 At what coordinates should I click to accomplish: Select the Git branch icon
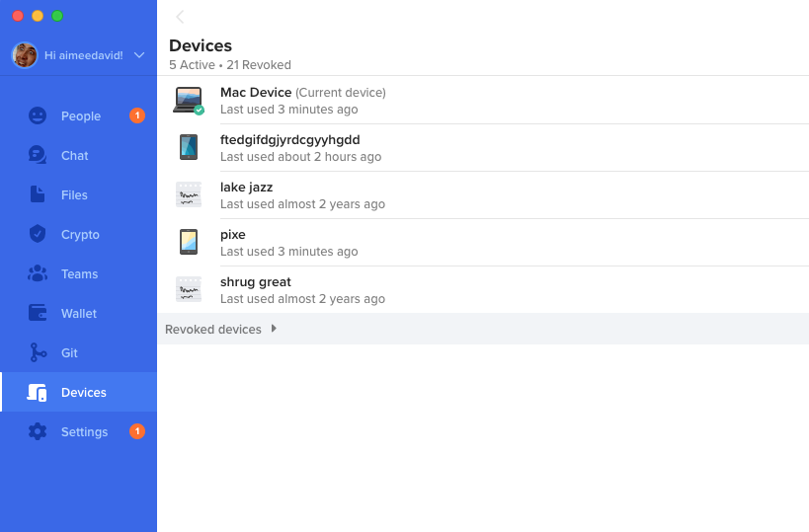pyautogui.click(x=38, y=352)
